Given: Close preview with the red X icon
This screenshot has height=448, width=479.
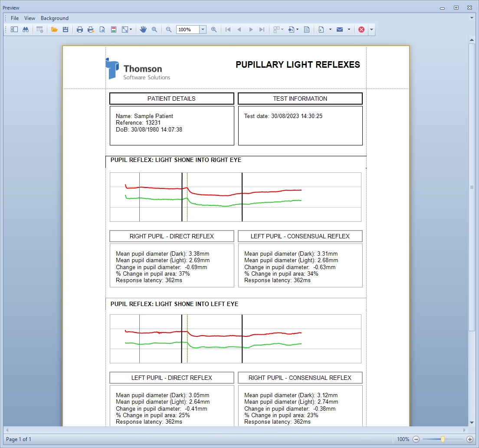Looking at the screenshot, I should (361, 30).
